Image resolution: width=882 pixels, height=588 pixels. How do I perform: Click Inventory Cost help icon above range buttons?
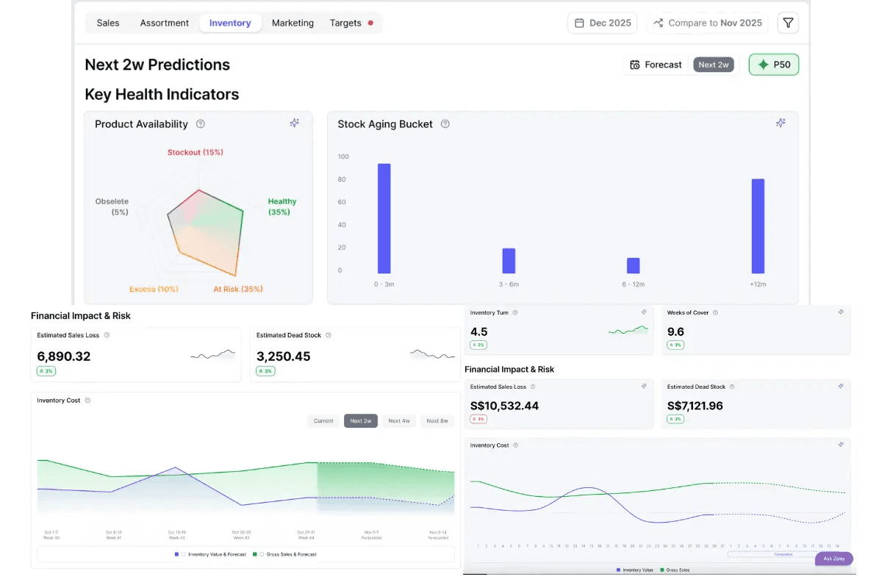(x=87, y=401)
